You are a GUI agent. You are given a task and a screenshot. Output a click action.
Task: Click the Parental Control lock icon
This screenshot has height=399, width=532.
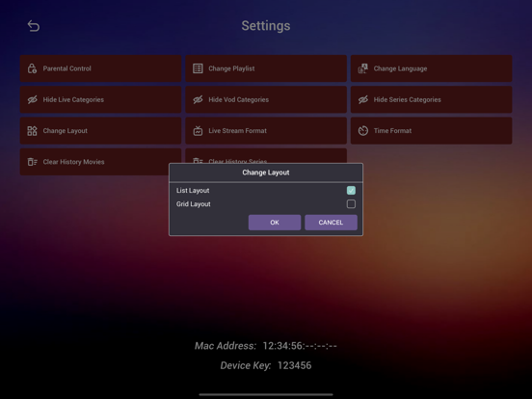(x=32, y=68)
